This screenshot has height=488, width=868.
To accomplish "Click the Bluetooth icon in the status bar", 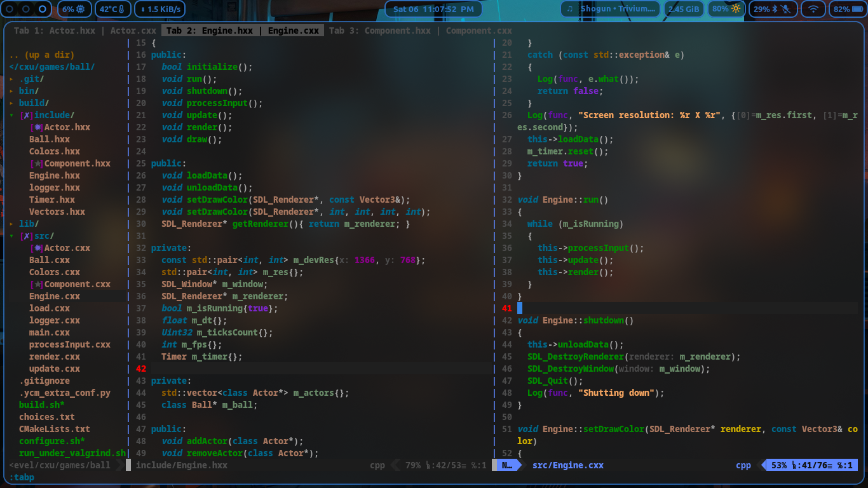I will 775,9.
